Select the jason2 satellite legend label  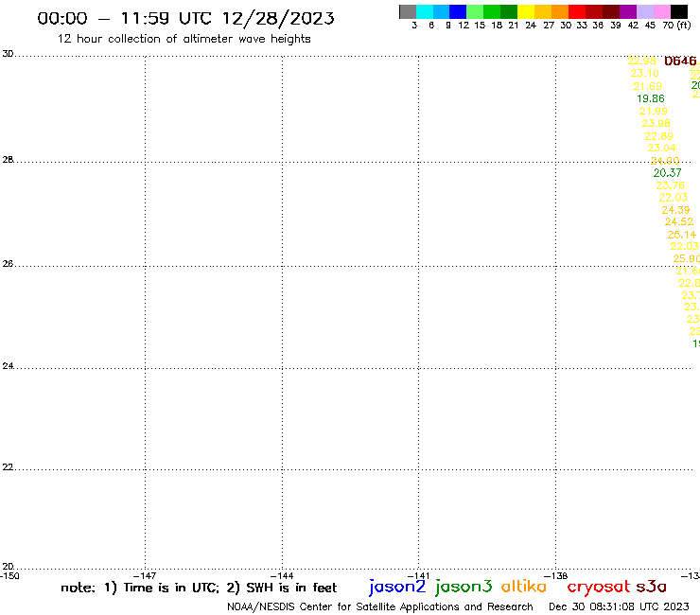point(397,587)
